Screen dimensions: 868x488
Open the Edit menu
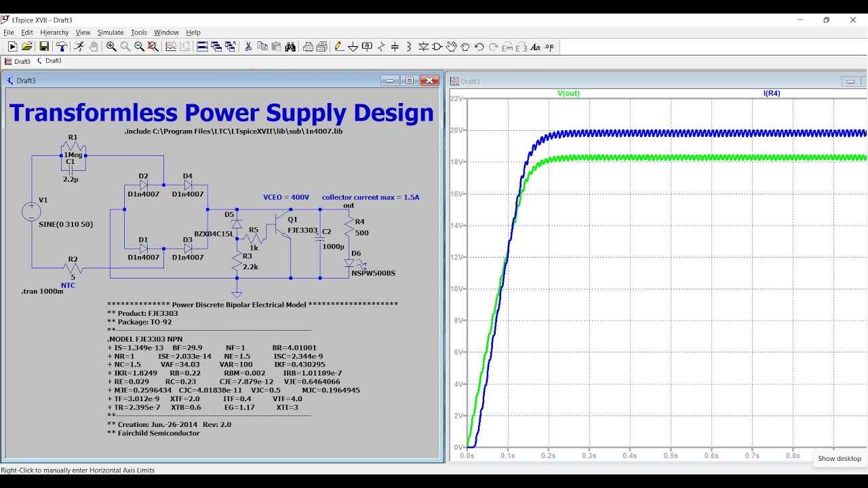point(27,33)
